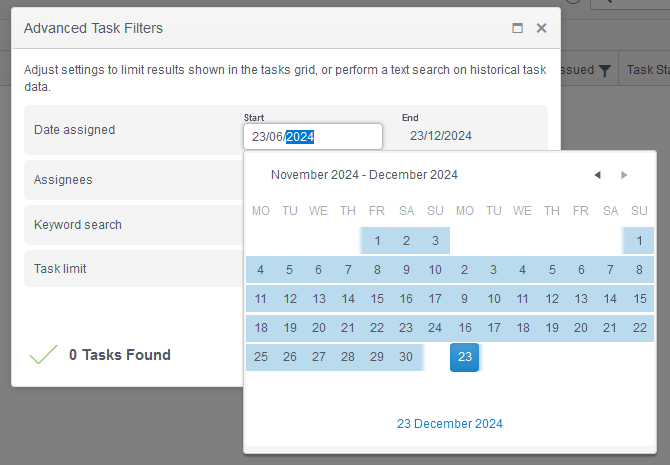Pick November 1 in the calendar
The width and height of the screenshot is (670, 465).
(377, 240)
